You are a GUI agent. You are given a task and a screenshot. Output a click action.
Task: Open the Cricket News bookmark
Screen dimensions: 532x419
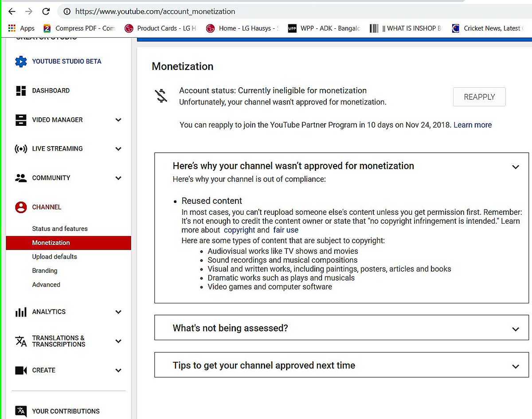tap(488, 28)
